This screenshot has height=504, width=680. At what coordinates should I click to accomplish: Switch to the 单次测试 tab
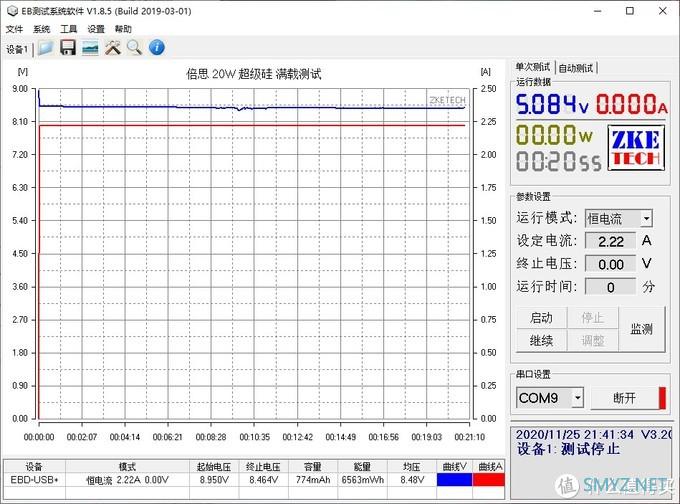(533, 67)
